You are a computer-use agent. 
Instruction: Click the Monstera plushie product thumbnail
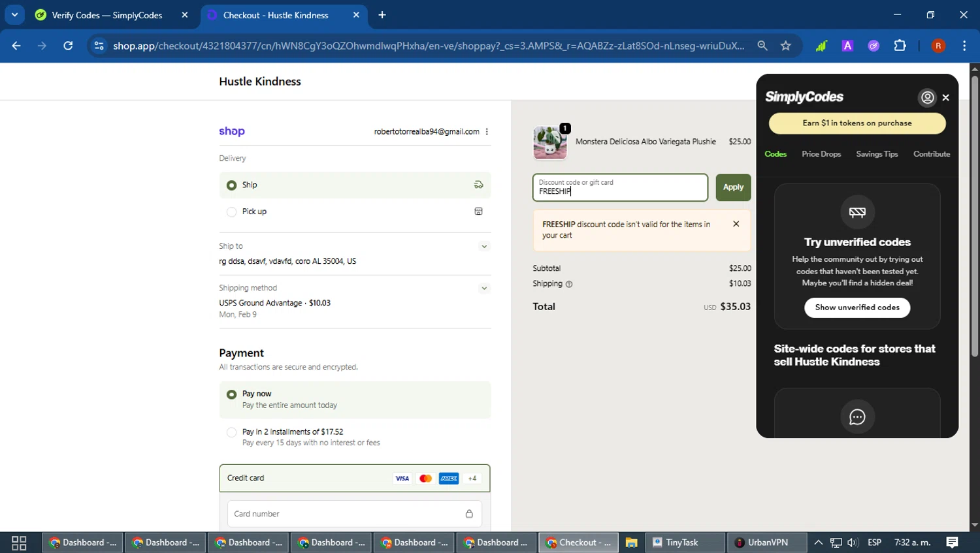[550, 142]
